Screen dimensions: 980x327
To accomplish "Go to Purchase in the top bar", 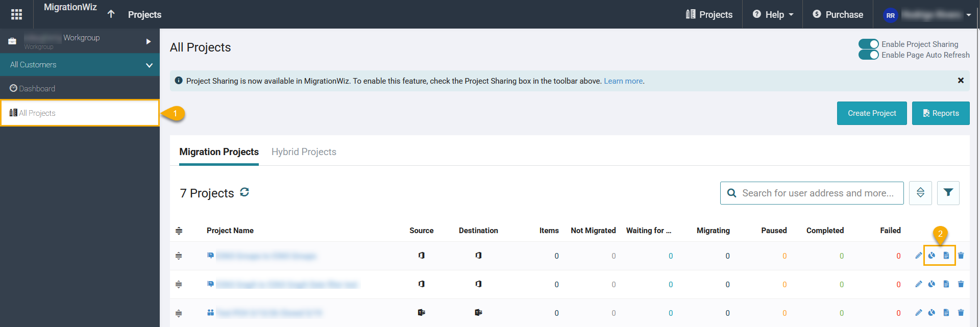I will pyautogui.click(x=838, y=14).
